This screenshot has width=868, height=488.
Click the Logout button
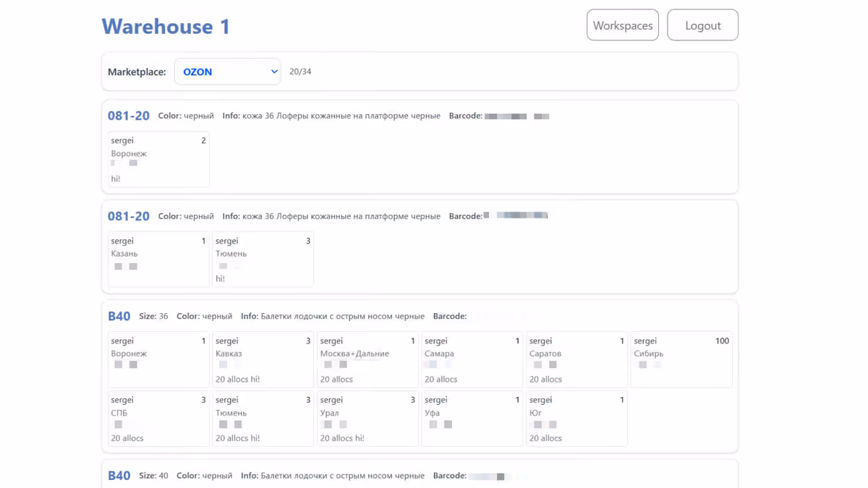[x=702, y=25]
